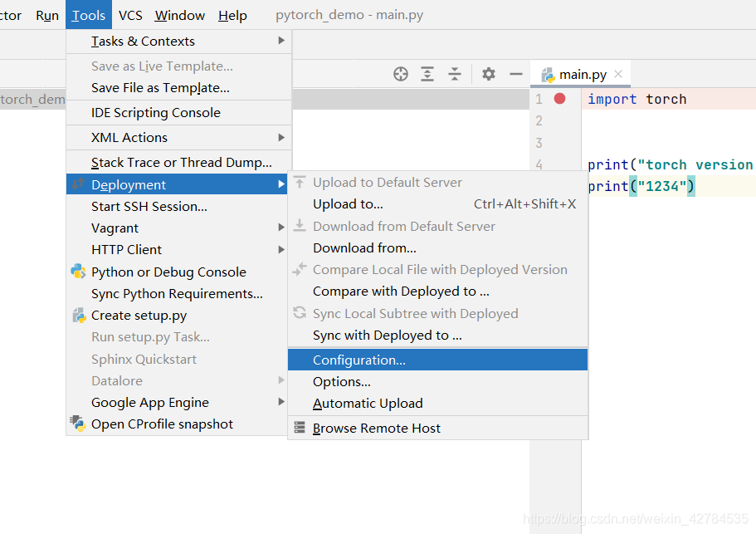
Task: Select Save as Live Template entry
Action: (179, 66)
